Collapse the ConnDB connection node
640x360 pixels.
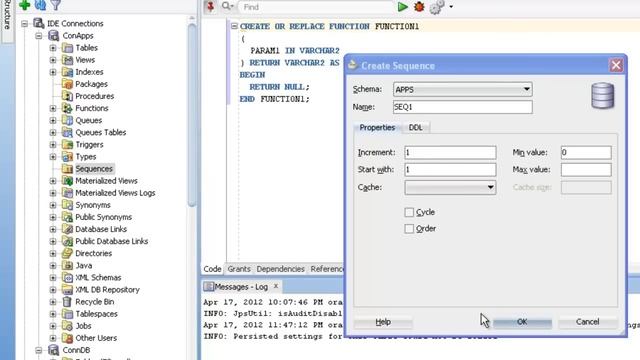(39, 350)
